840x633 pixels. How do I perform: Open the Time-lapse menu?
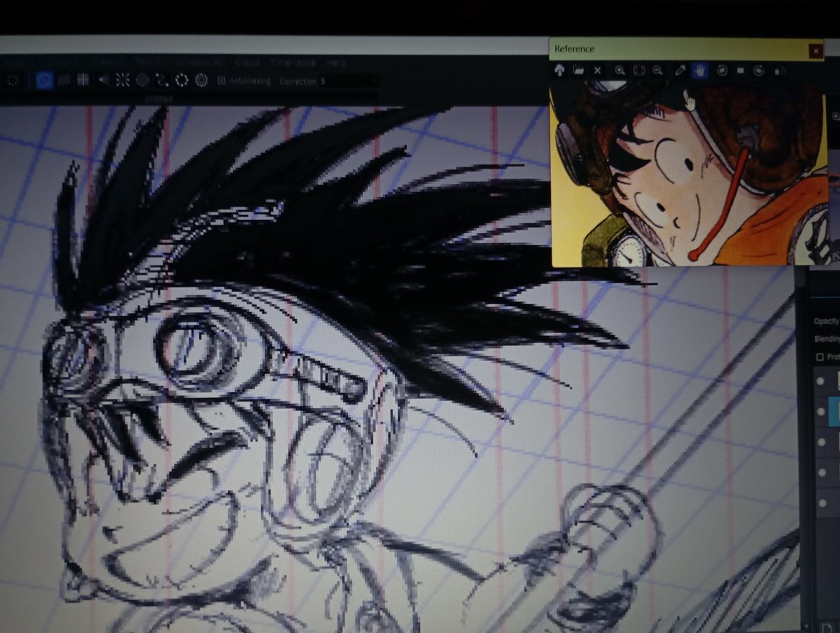[293, 62]
